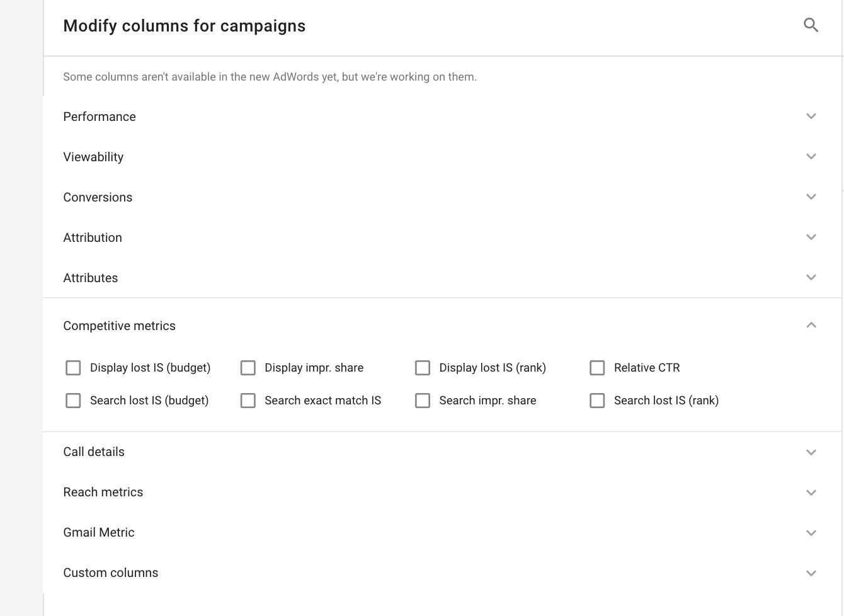Expand the Performance section chevron
Viewport: 844px width, 616px height.
[811, 117]
